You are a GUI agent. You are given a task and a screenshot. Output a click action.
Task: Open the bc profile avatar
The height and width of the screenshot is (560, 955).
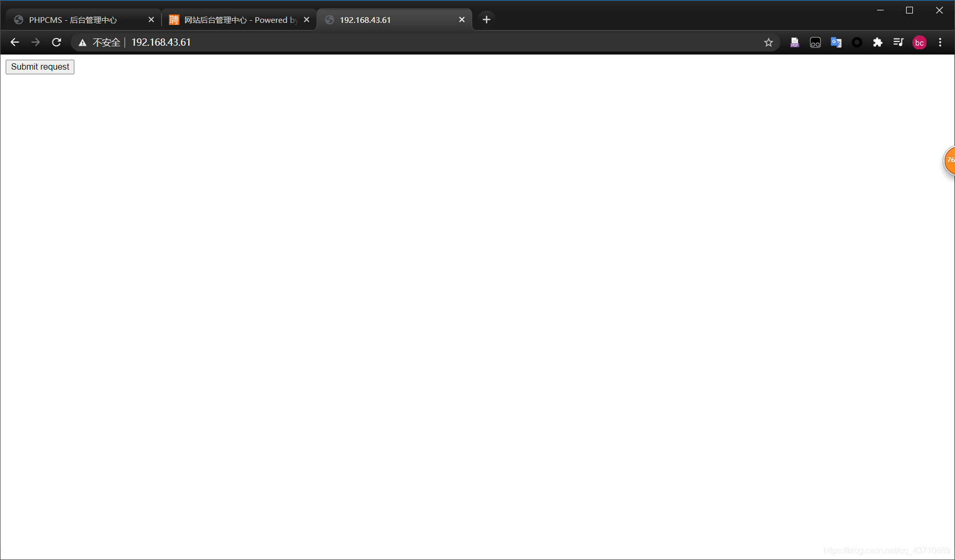click(x=919, y=43)
